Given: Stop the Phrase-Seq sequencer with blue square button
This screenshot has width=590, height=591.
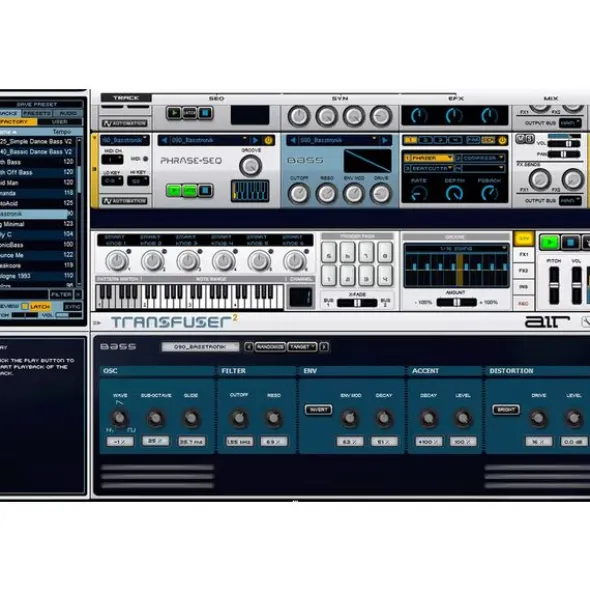Looking at the screenshot, I should [x=205, y=190].
